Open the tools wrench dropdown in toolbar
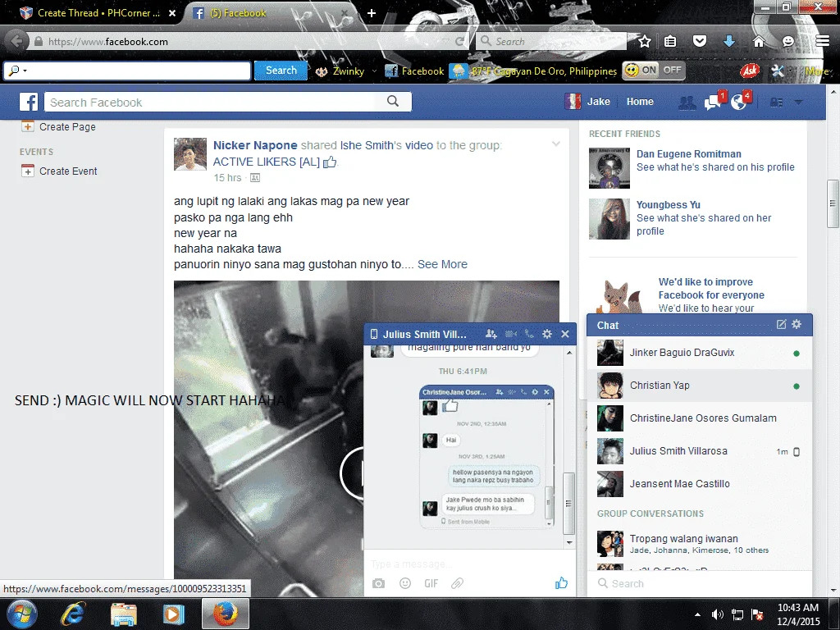The width and height of the screenshot is (840, 630). pyautogui.click(x=781, y=71)
